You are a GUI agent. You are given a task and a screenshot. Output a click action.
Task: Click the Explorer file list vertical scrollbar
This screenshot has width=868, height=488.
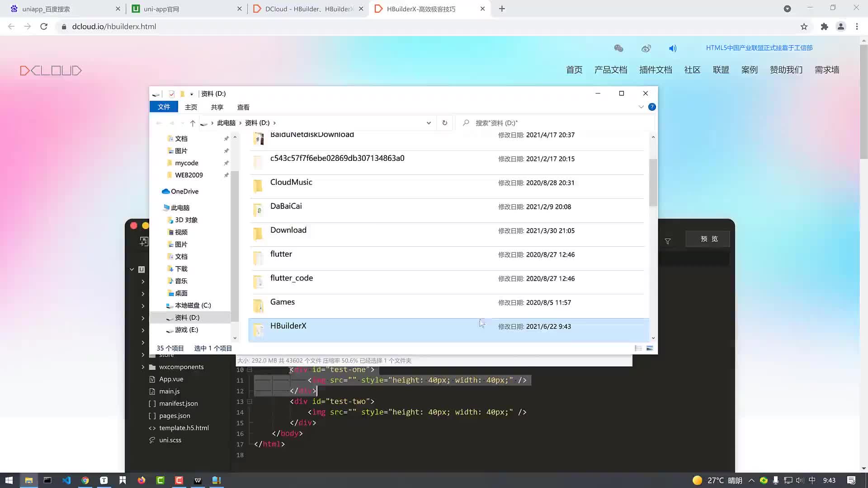[653, 183]
